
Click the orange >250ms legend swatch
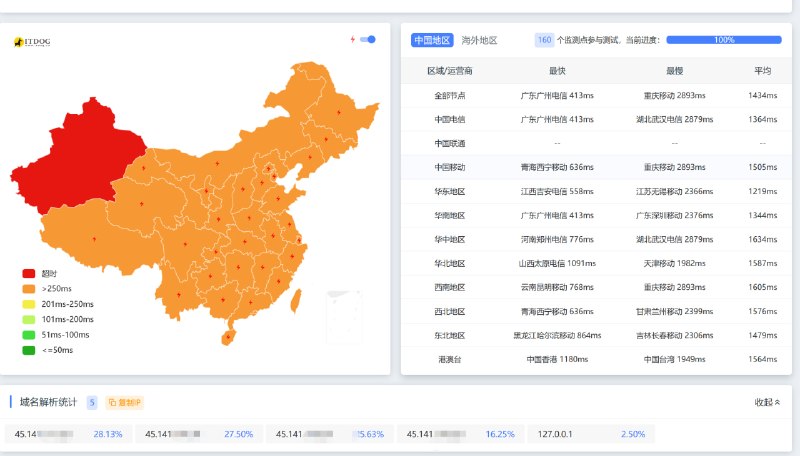[29, 289]
